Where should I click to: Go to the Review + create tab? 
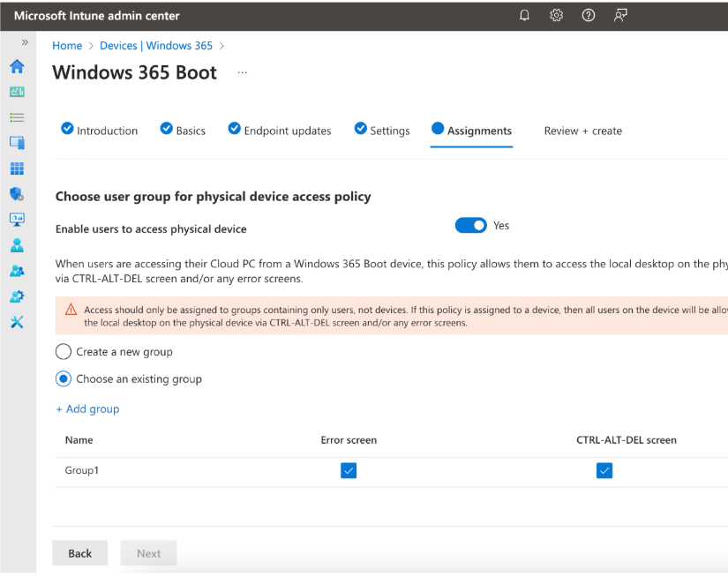582,131
